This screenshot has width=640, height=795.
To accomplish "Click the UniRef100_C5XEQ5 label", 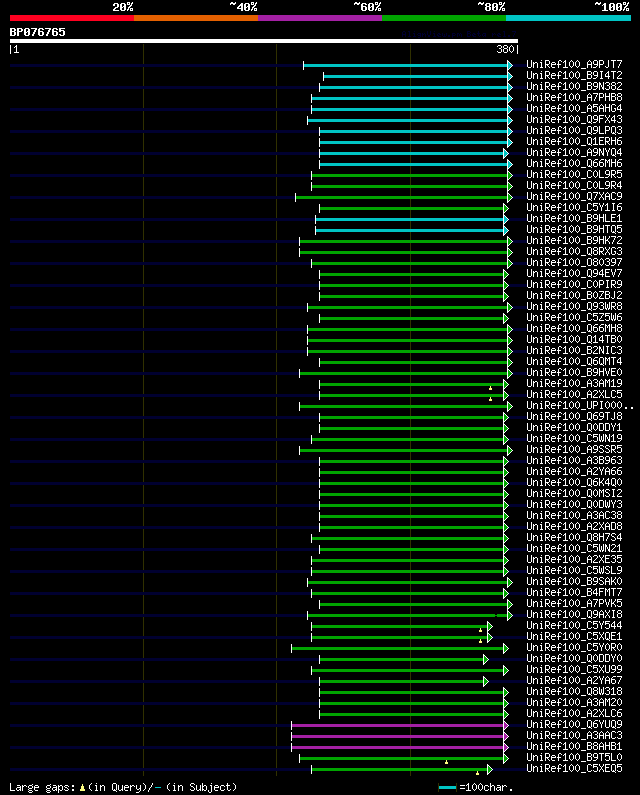I will [574, 768].
